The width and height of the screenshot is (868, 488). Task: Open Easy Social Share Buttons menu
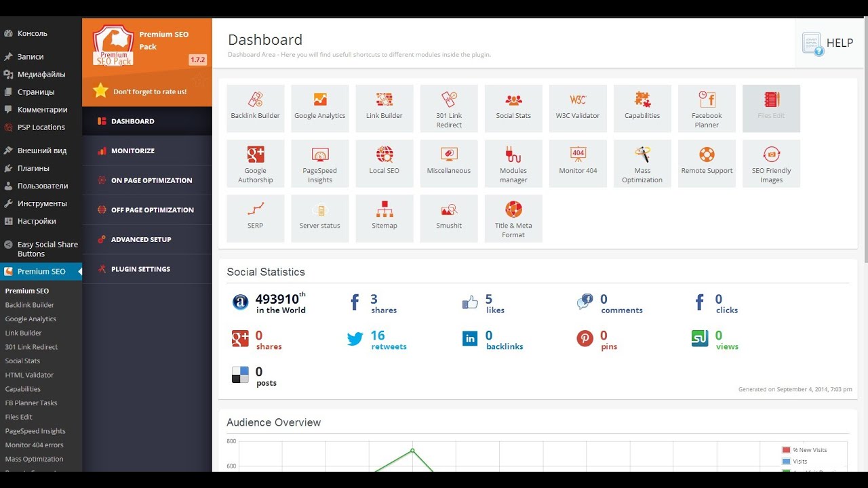pos(41,249)
